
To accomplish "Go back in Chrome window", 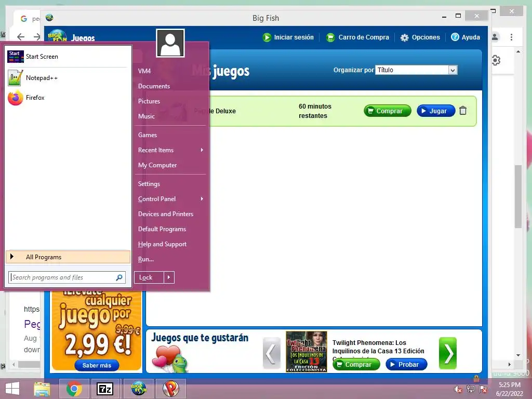I will [x=21, y=37].
